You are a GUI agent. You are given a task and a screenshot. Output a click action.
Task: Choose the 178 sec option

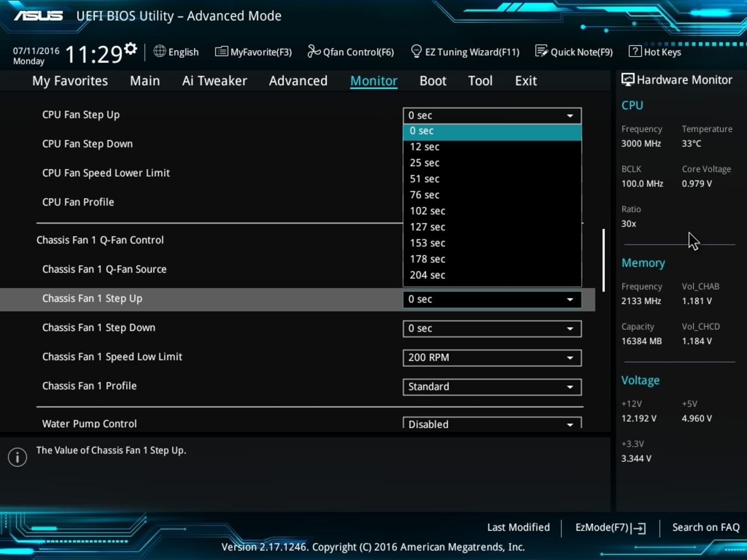coord(492,259)
